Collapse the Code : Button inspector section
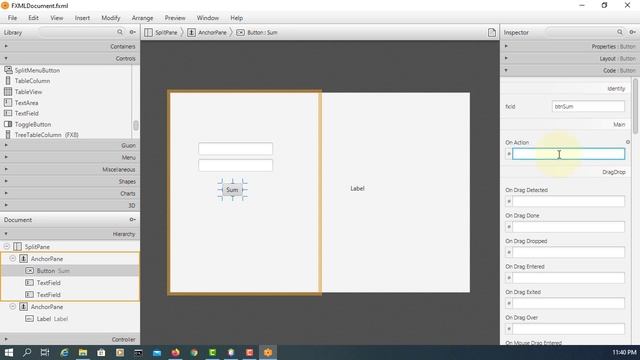 point(570,71)
